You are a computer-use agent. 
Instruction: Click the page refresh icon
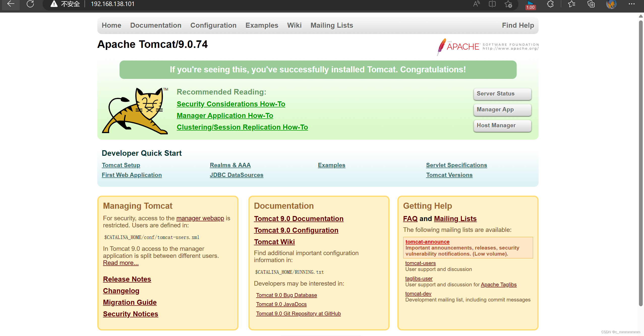click(30, 4)
